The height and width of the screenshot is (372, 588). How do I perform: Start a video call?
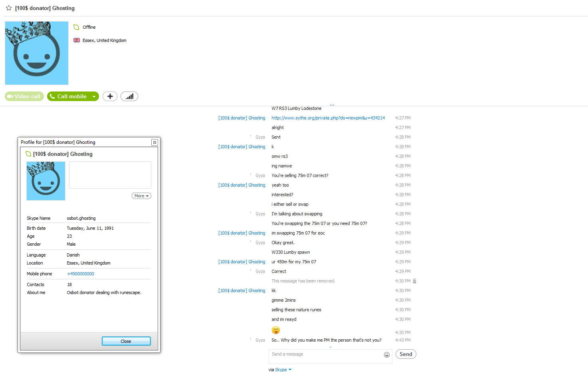point(24,96)
